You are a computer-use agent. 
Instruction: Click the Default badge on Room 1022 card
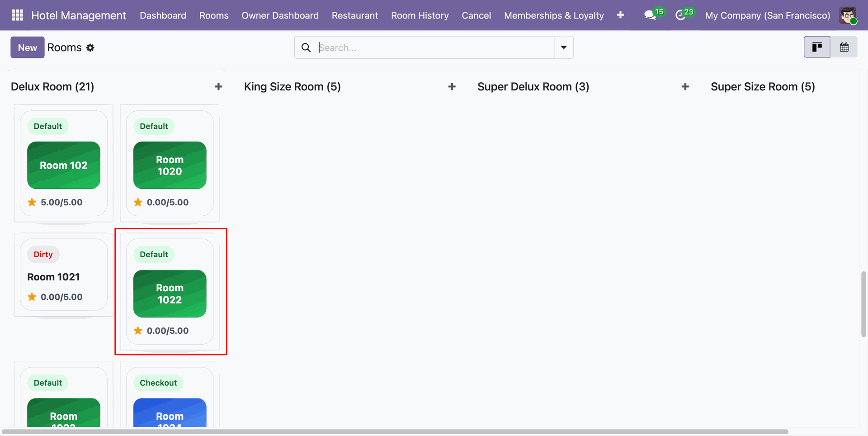click(x=154, y=254)
